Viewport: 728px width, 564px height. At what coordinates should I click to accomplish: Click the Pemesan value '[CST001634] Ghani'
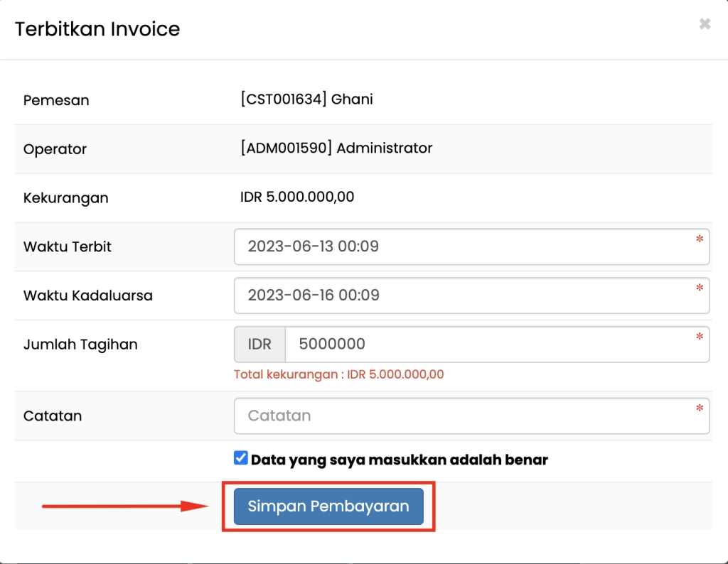point(306,99)
